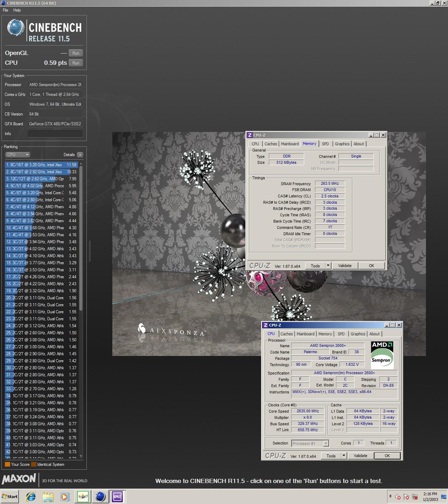Image resolution: width=448 pixels, height=504 pixels.
Task: Open the CPU ranking type dropdown
Action: coord(17,154)
